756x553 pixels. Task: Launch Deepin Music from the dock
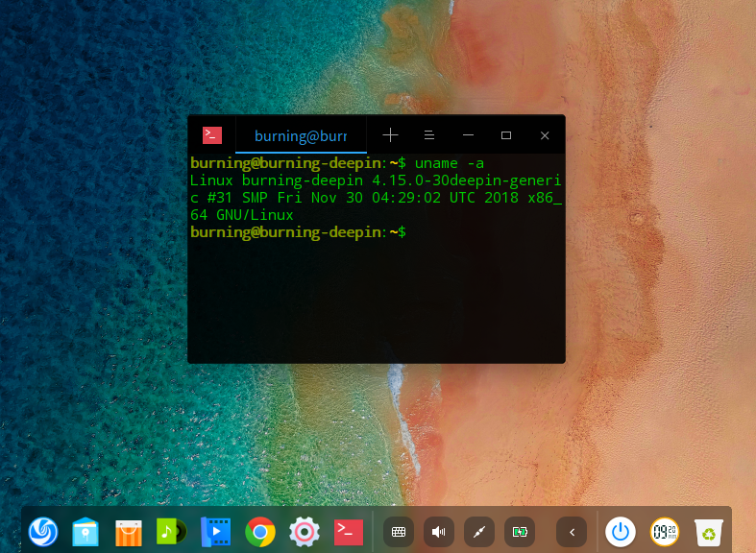(x=171, y=531)
